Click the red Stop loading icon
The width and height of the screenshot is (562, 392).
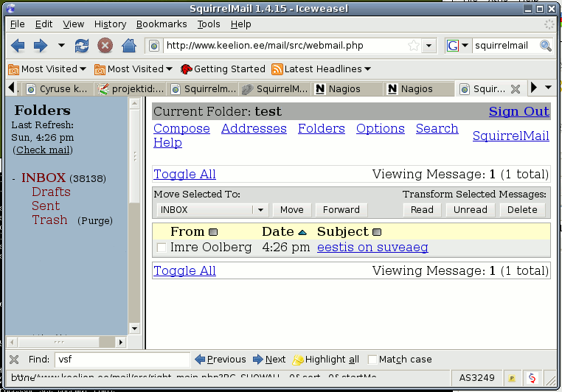[x=105, y=46]
